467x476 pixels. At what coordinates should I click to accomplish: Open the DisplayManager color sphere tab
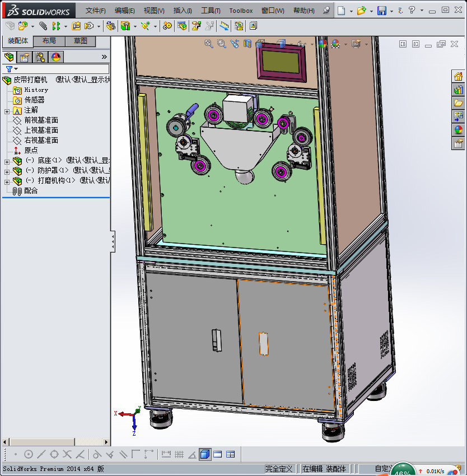coord(56,57)
